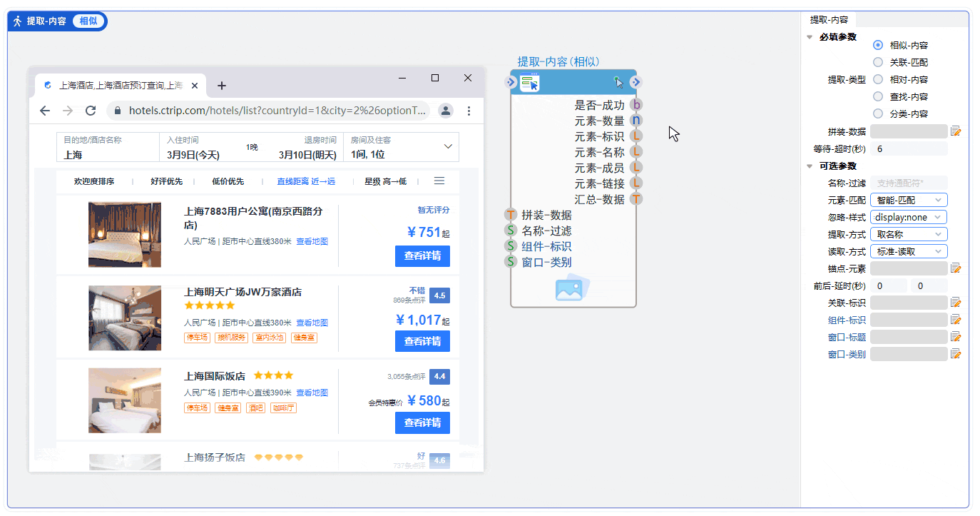
Task: Select the 相似-内容 radio button
Action: (x=878, y=45)
